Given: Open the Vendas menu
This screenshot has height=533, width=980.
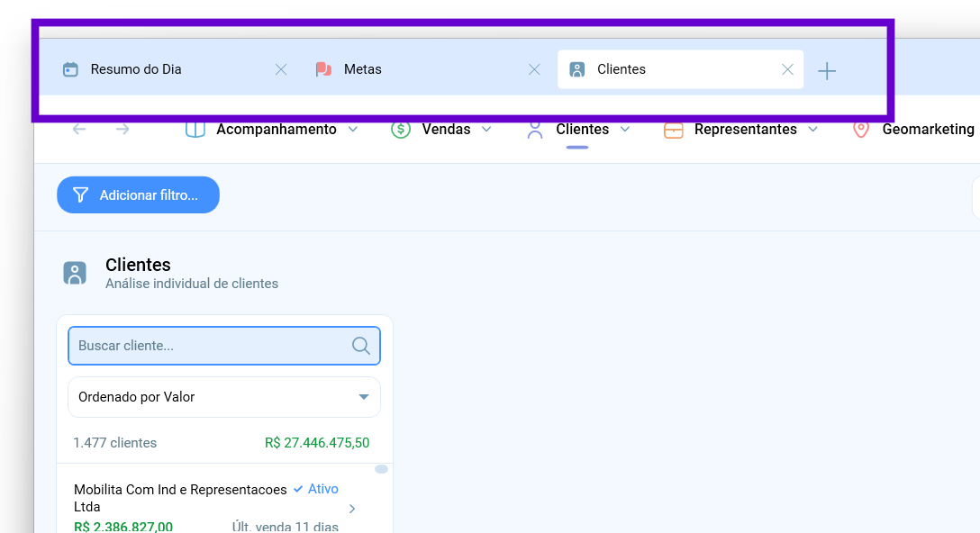Looking at the screenshot, I should [446, 130].
